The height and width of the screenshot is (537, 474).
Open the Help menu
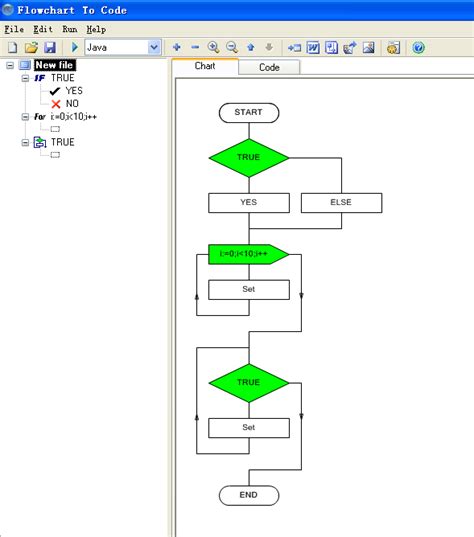coord(96,29)
